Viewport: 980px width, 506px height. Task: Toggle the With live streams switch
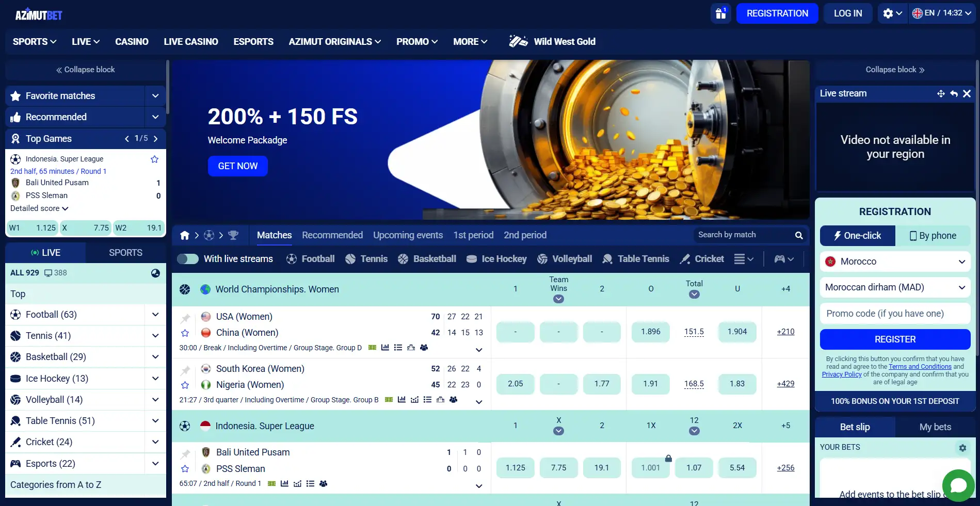click(x=188, y=259)
